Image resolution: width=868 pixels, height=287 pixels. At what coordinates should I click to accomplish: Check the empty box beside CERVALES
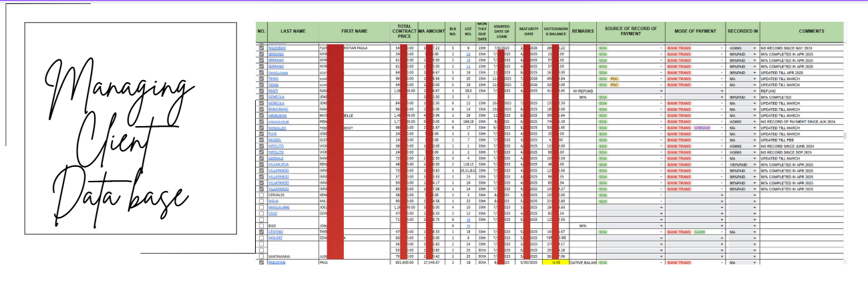tap(262, 196)
